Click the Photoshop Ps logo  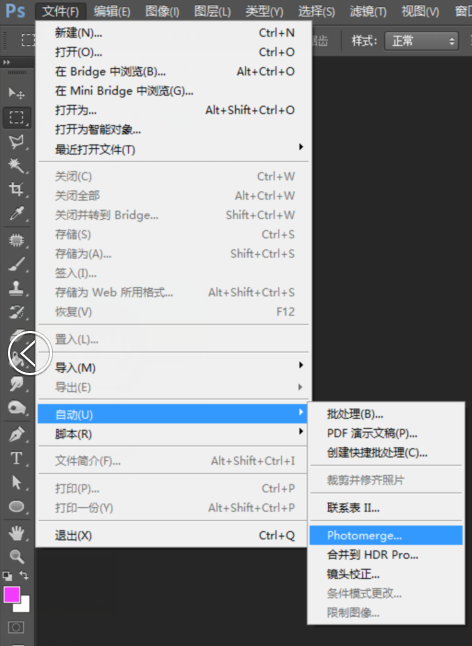click(15, 11)
